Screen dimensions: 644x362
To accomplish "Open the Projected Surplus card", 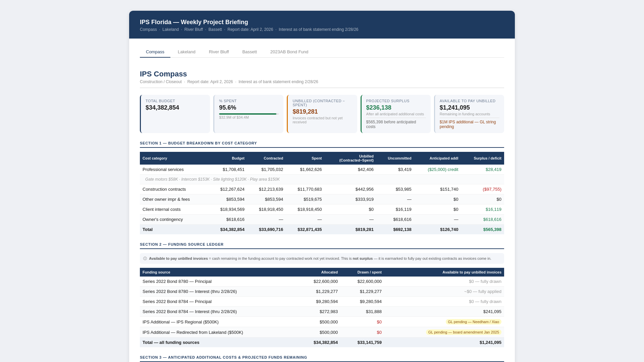I will pos(395,114).
